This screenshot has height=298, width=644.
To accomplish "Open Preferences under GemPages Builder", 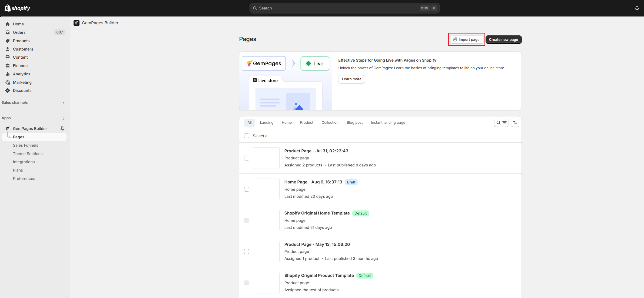I will click(x=24, y=178).
